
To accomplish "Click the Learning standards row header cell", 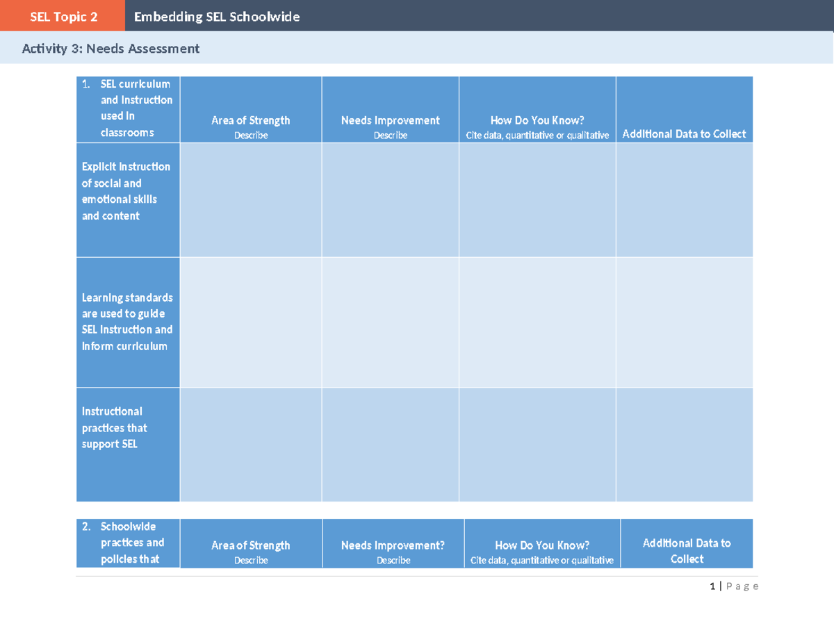I will pyautogui.click(x=128, y=321).
